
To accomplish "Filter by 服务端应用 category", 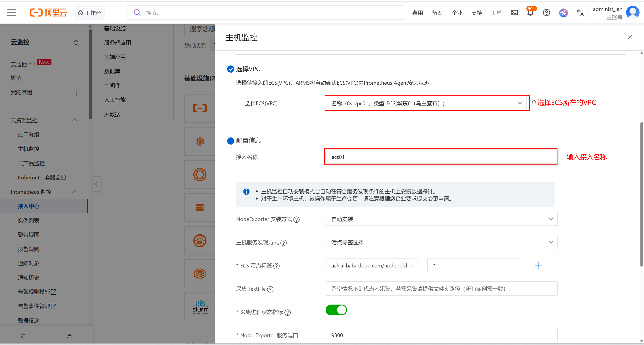I will [117, 43].
